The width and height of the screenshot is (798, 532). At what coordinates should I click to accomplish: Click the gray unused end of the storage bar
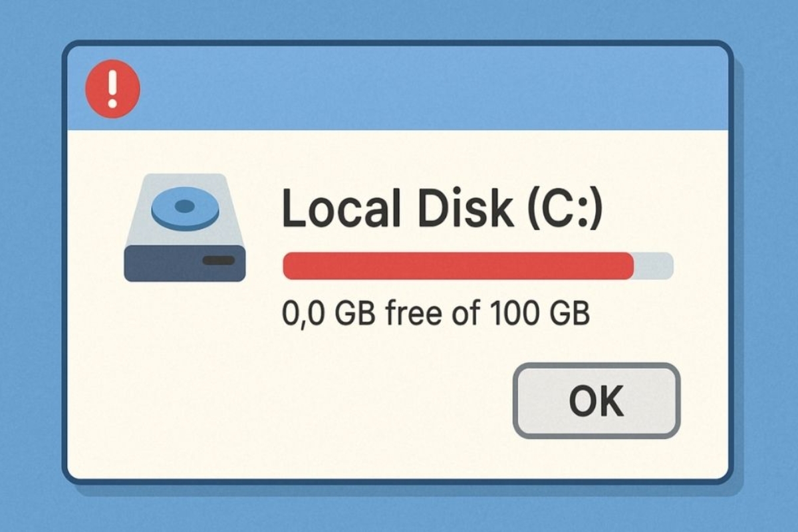point(654,266)
